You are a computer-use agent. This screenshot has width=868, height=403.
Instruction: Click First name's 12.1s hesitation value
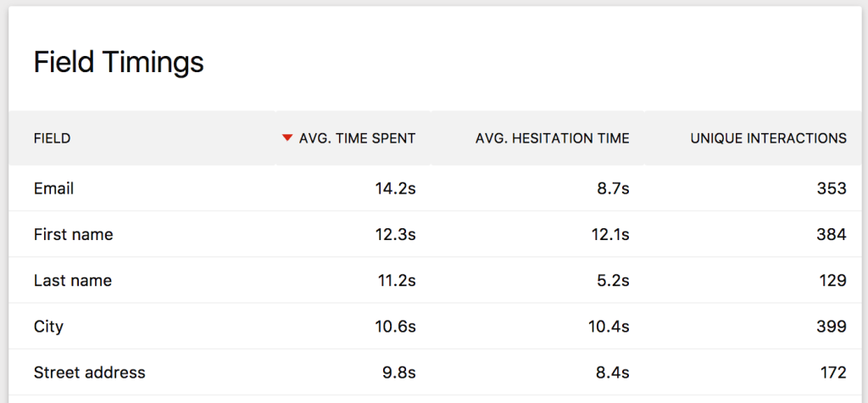click(609, 234)
